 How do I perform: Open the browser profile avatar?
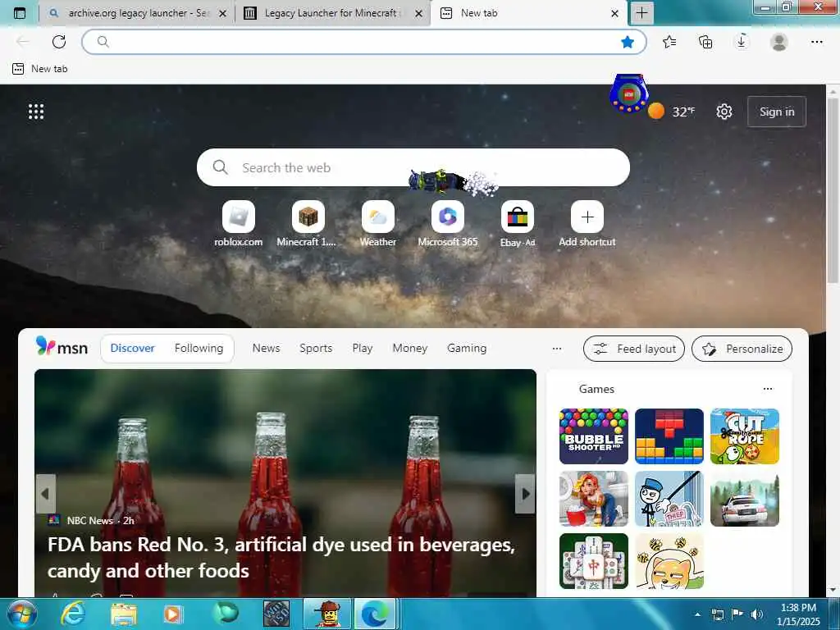(779, 42)
